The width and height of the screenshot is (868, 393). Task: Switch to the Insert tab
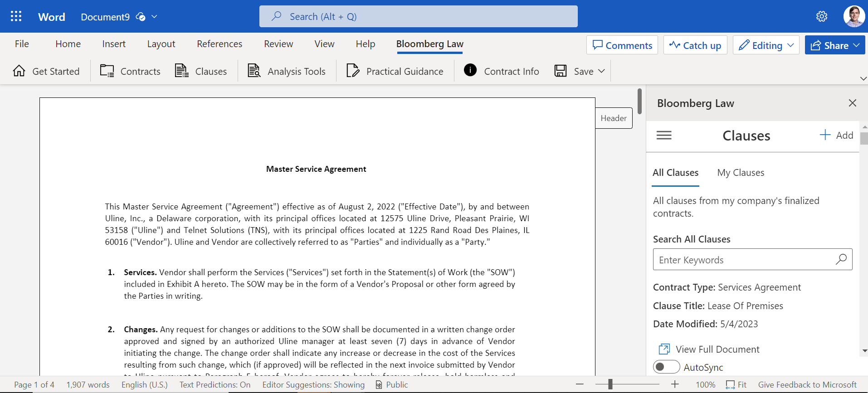point(114,44)
